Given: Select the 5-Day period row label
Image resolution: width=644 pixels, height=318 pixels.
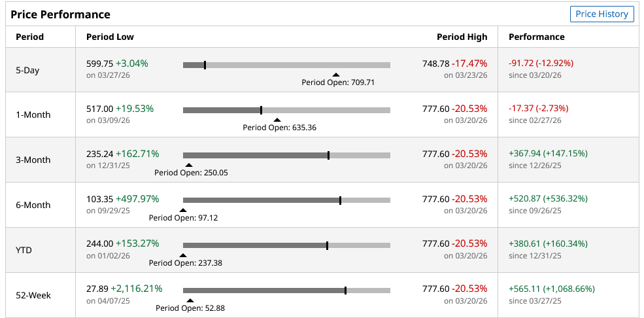Looking at the screenshot, I should click(x=27, y=70).
